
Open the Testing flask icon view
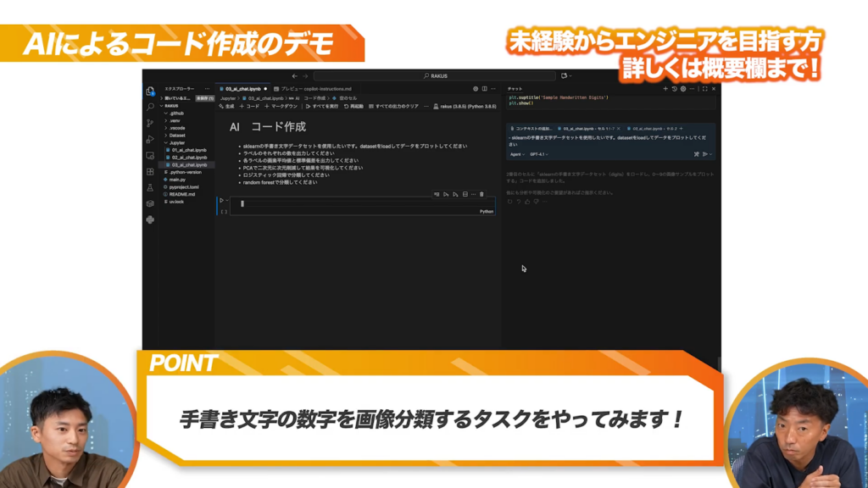[150, 187]
